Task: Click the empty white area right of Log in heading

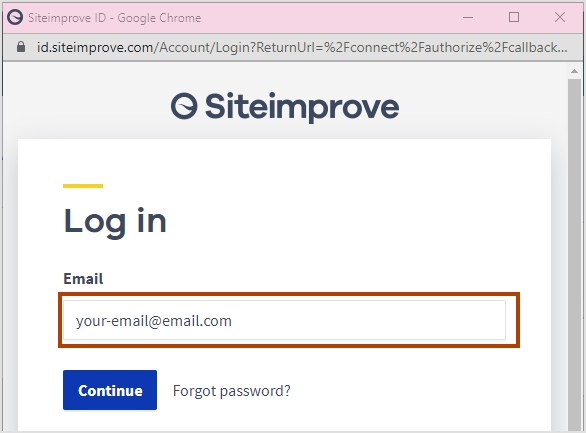Action: pos(355,222)
